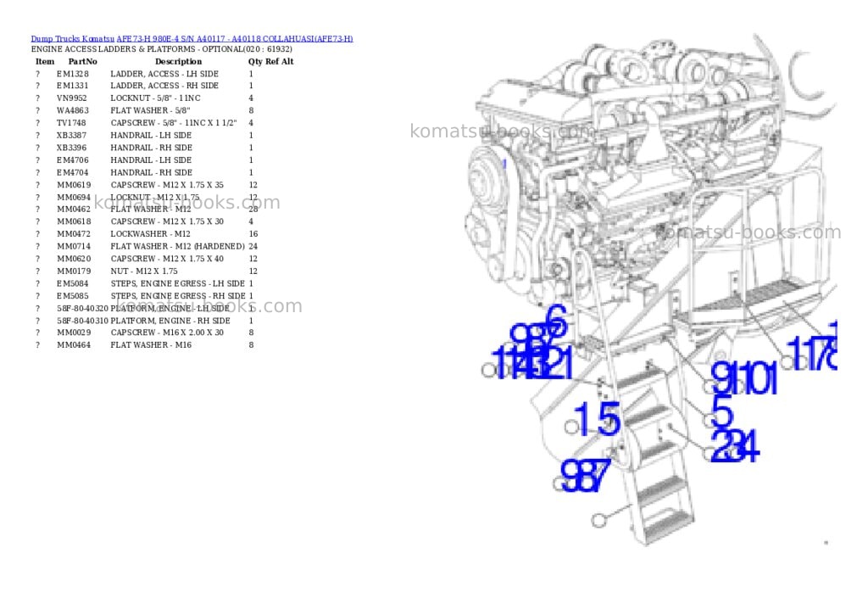This screenshot has width=868, height=615.
Task: Select part number XB3396
Action: click(71, 148)
